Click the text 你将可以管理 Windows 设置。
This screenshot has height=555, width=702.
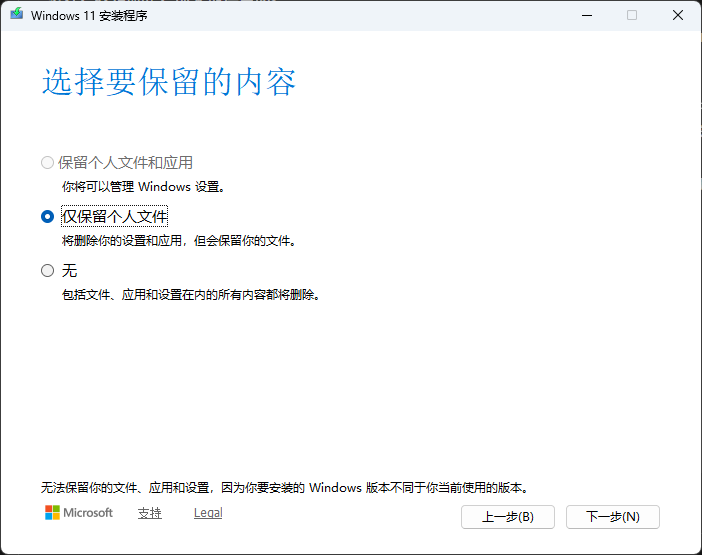(144, 187)
